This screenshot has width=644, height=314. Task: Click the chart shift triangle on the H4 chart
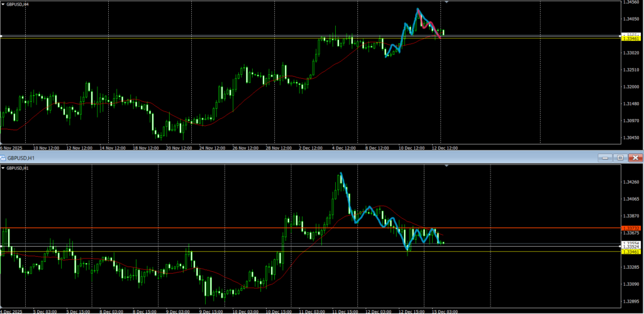pyautogui.click(x=447, y=3)
